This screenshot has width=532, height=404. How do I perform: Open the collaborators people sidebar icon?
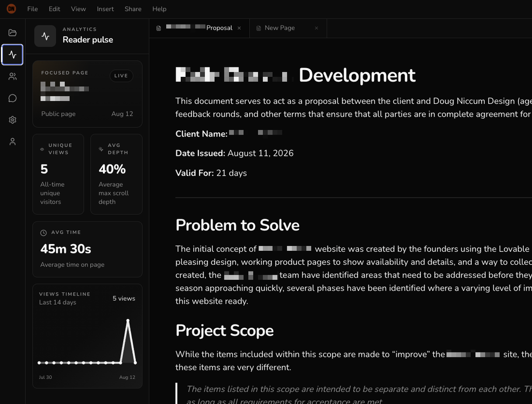(12, 76)
